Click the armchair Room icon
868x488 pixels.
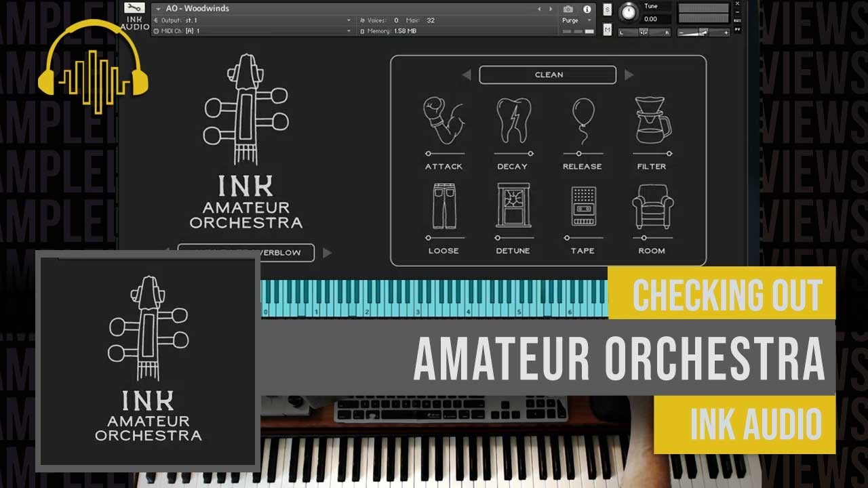click(x=652, y=207)
